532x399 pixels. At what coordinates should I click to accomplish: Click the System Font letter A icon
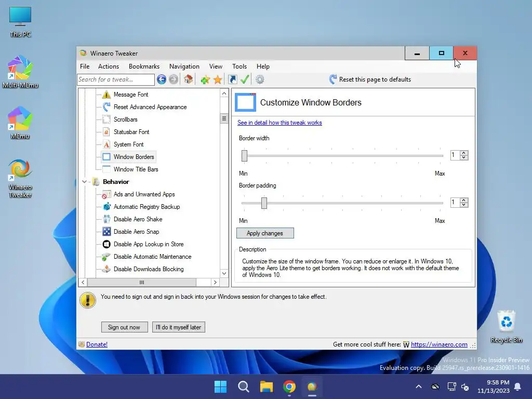click(x=107, y=144)
